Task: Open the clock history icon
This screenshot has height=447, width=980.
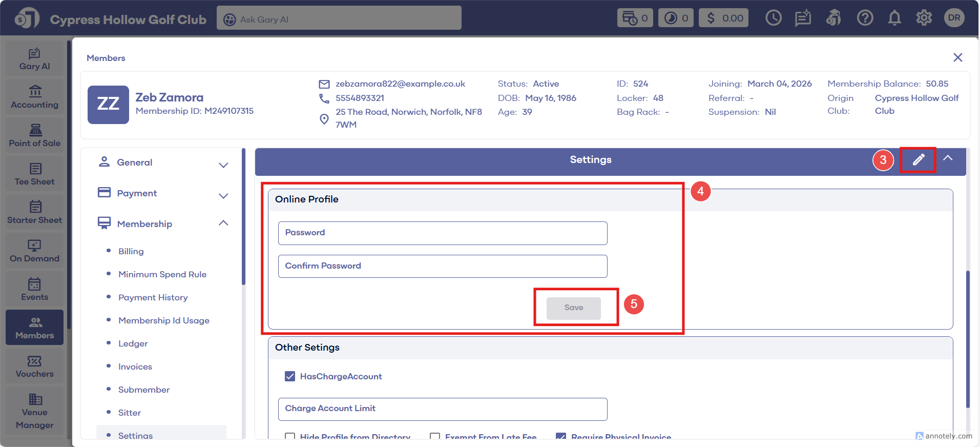Action: click(773, 18)
